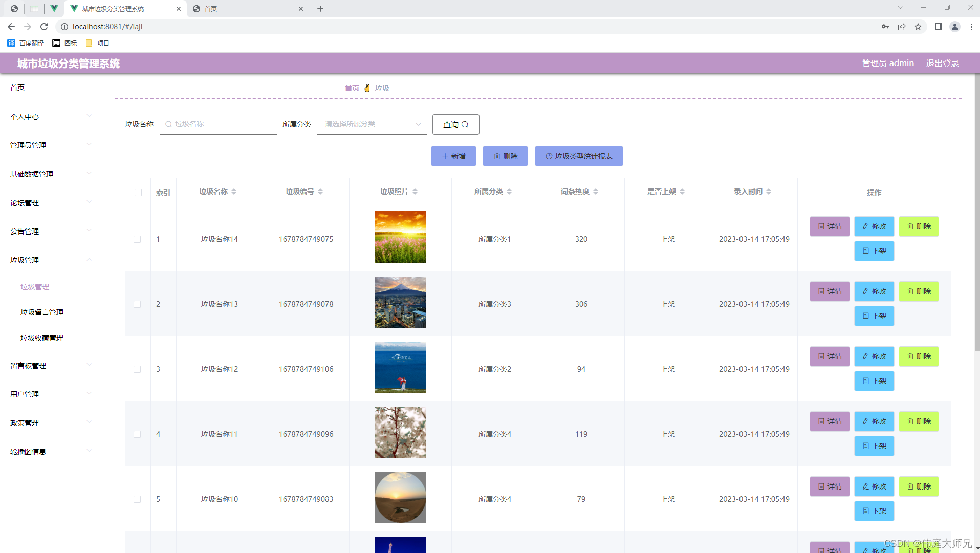
Task: Expand the 论坛管理 sidebar menu
Action: [51, 203]
